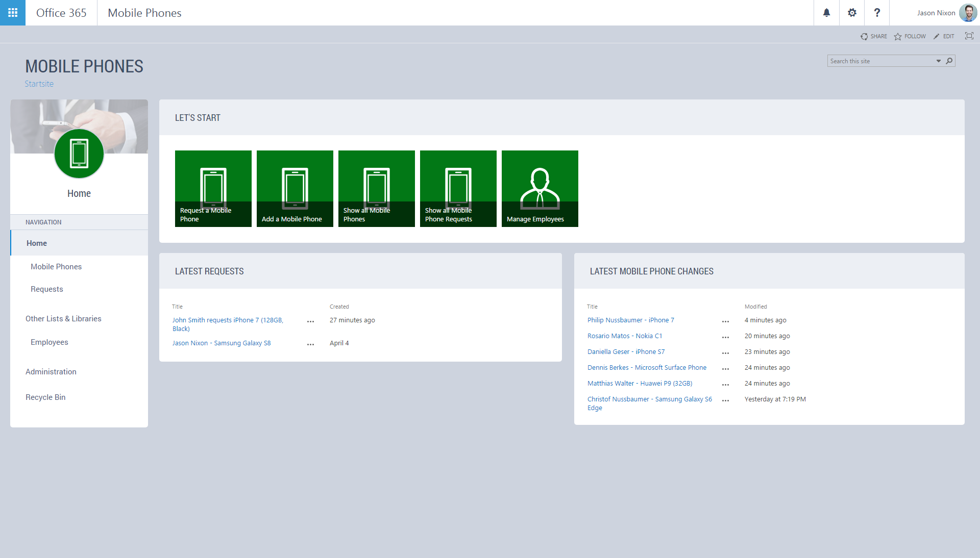Follow this site with the star

[x=910, y=36]
